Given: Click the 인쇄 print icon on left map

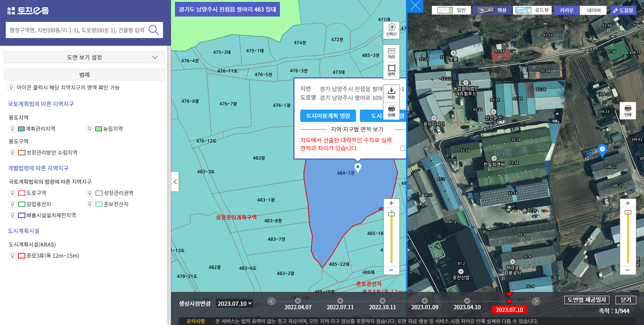Looking at the screenshot, I should [391, 111].
